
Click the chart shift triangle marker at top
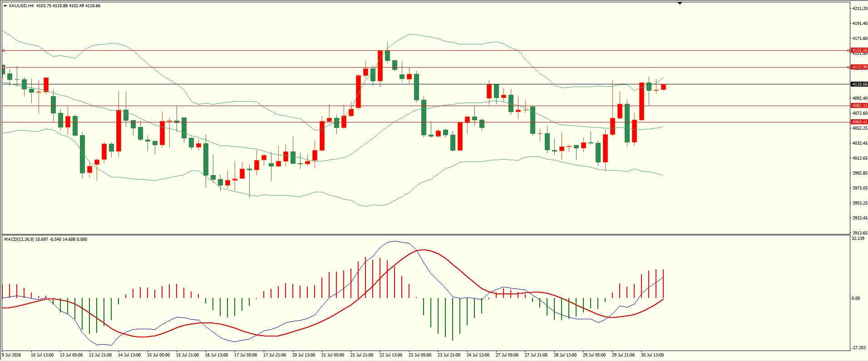click(680, 4)
